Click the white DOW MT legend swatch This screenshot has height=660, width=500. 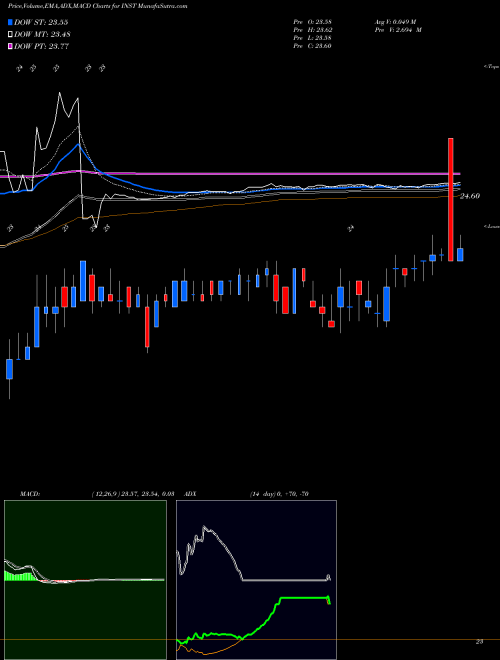tap(11, 35)
